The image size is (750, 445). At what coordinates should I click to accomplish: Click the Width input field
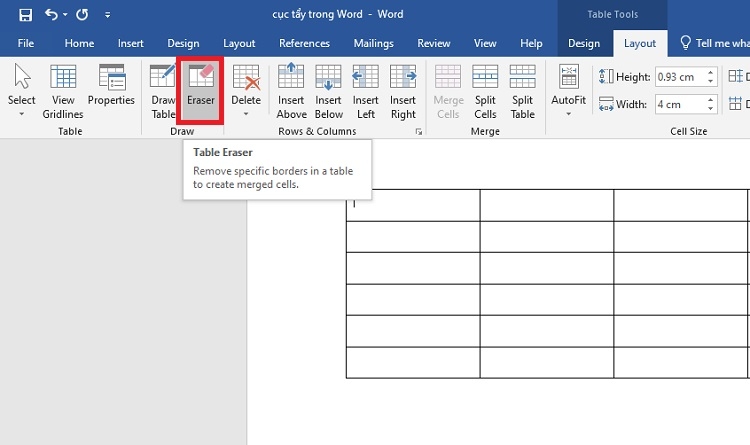tap(680, 104)
